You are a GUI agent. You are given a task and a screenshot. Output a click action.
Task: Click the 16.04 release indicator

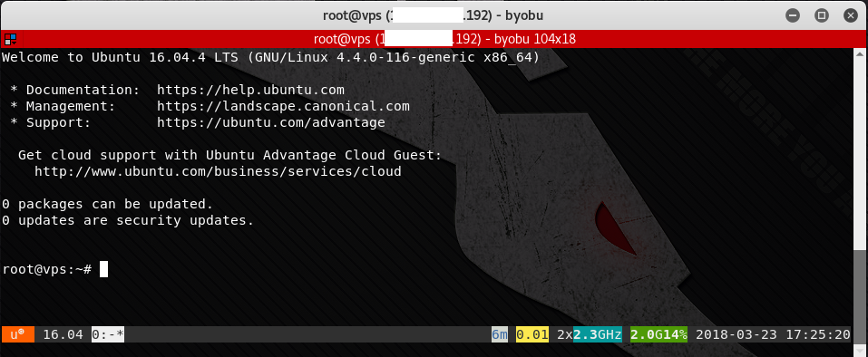(x=63, y=334)
